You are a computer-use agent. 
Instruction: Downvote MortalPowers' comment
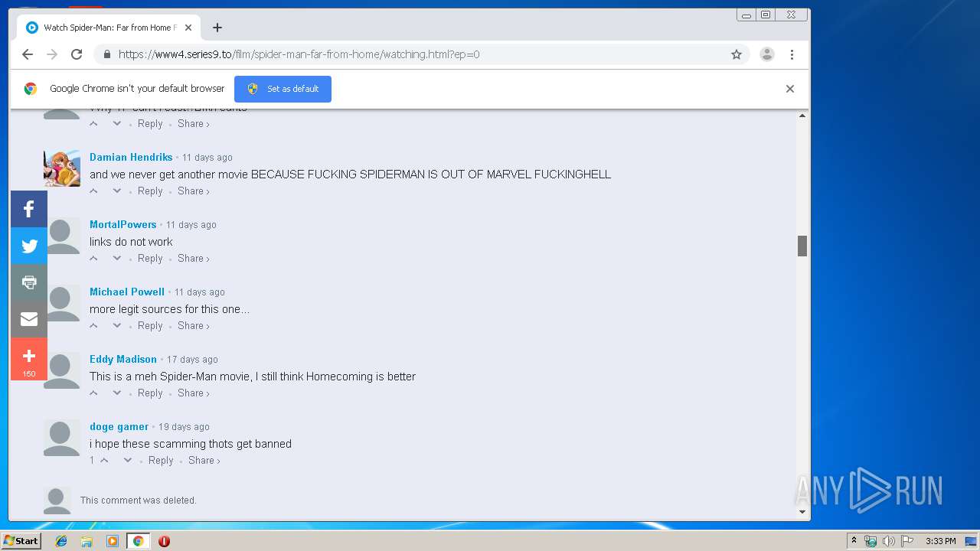pyautogui.click(x=117, y=258)
